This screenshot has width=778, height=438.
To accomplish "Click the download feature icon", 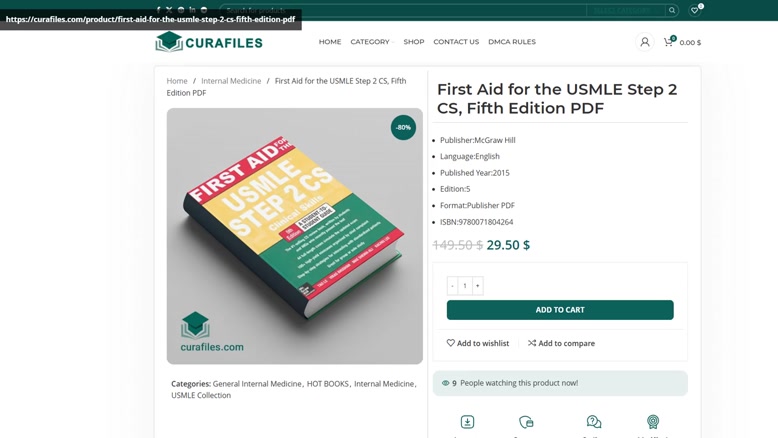I will click(x=467, y=422).
